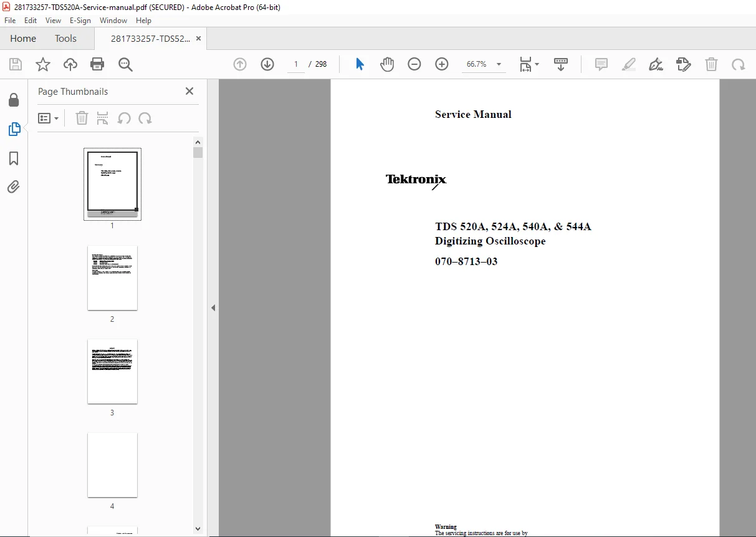Select page 1 thumbnail
The width and height of the screenshot is (756, 537).
pyautogui.click(x=112, y=184)
